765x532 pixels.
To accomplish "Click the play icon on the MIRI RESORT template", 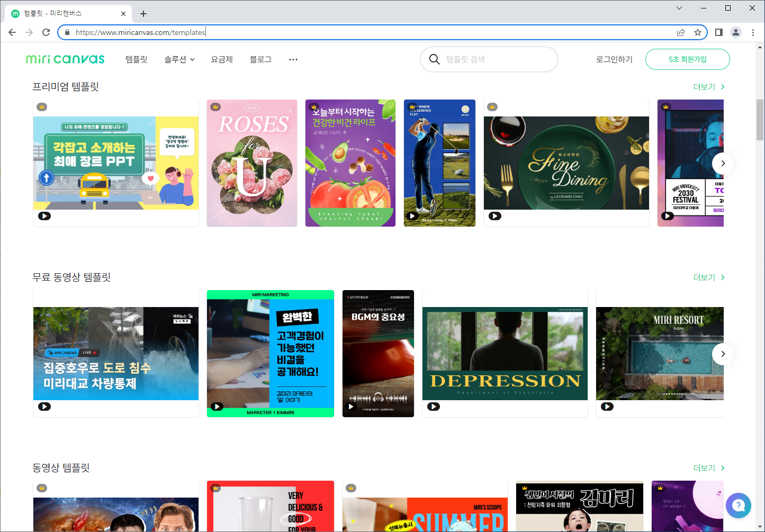I will pos(607,407).
